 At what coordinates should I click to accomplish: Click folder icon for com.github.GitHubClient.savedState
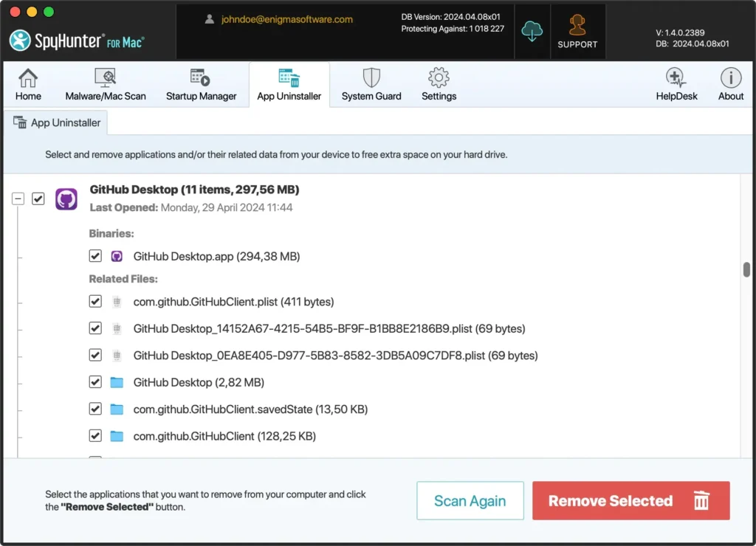tap(117, 409)
